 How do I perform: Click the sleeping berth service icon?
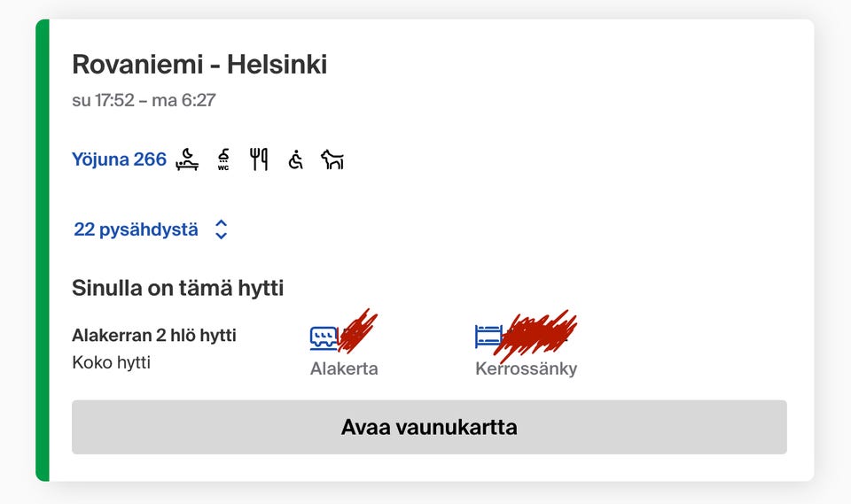pyautogui.click(x=187, y=159)
